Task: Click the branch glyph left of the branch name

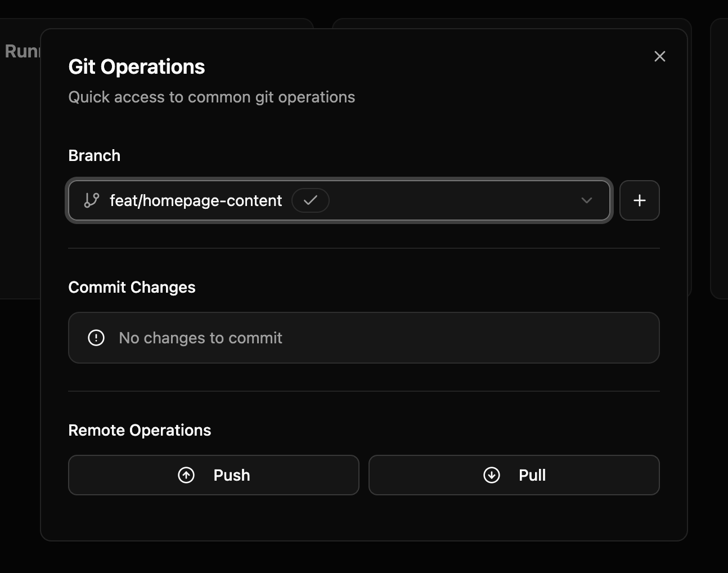Action: point(91,200)
